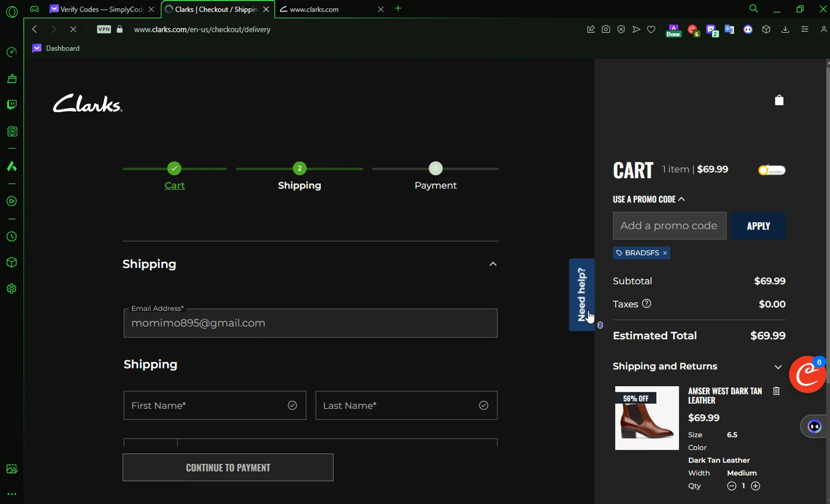Open the Need help? side tab
830x504 pixels.
582,295
